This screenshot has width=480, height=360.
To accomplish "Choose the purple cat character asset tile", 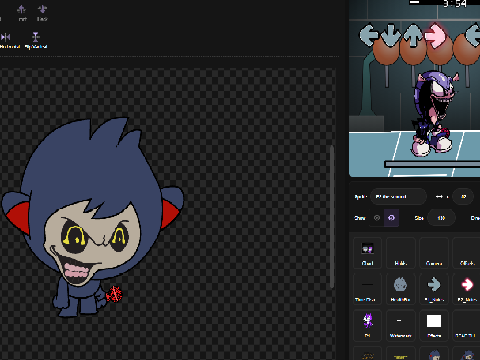I will click(x=367, y=325).
